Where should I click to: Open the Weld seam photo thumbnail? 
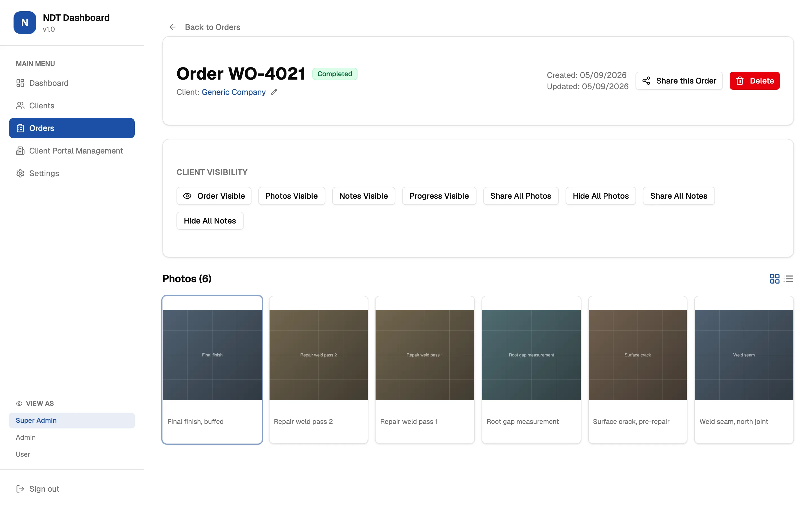pyautogui.click(x=744, y=355)
